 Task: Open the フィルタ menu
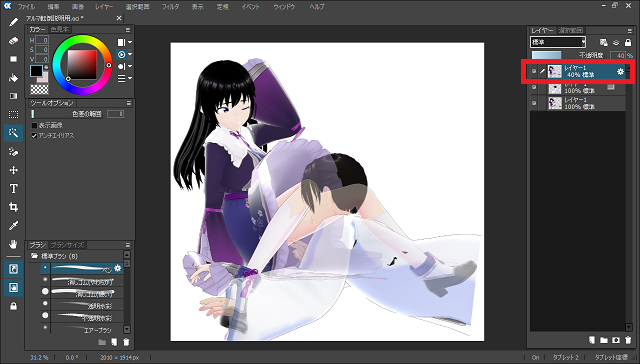pos(170,7)
